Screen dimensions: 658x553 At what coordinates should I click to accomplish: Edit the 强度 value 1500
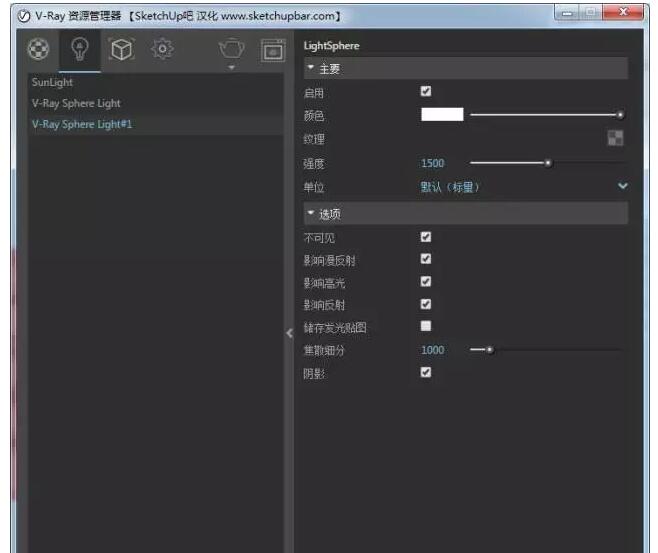pyautogui.click(x=432, y=163)
